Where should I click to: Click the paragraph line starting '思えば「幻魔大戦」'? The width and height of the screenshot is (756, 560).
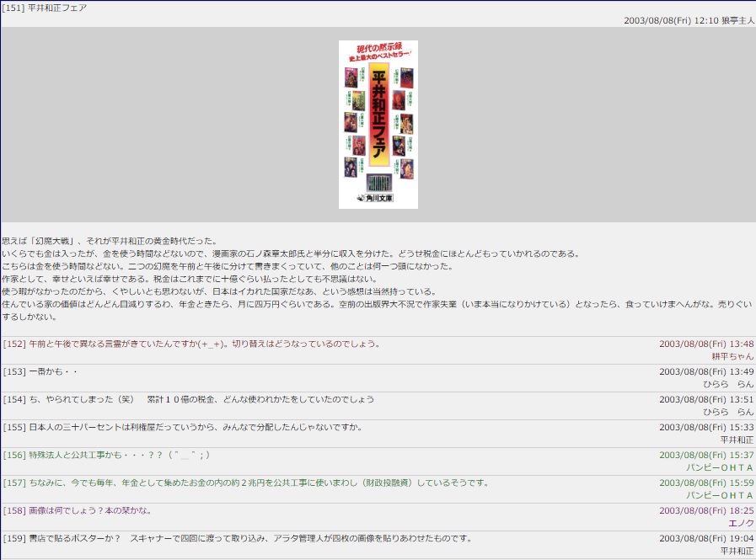(x=110, y=241)
